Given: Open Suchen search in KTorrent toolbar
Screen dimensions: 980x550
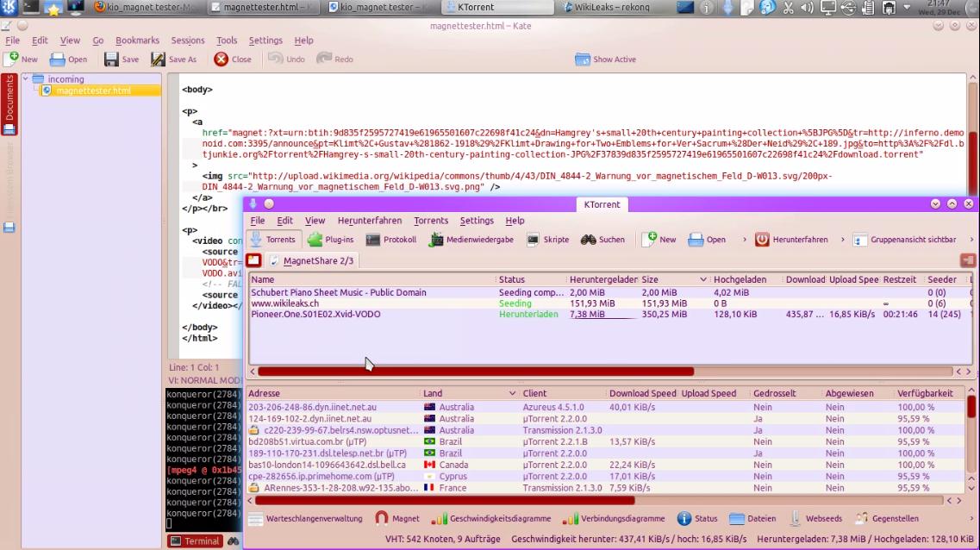Looking at the screenshot, I should click(x=602, y=240).
